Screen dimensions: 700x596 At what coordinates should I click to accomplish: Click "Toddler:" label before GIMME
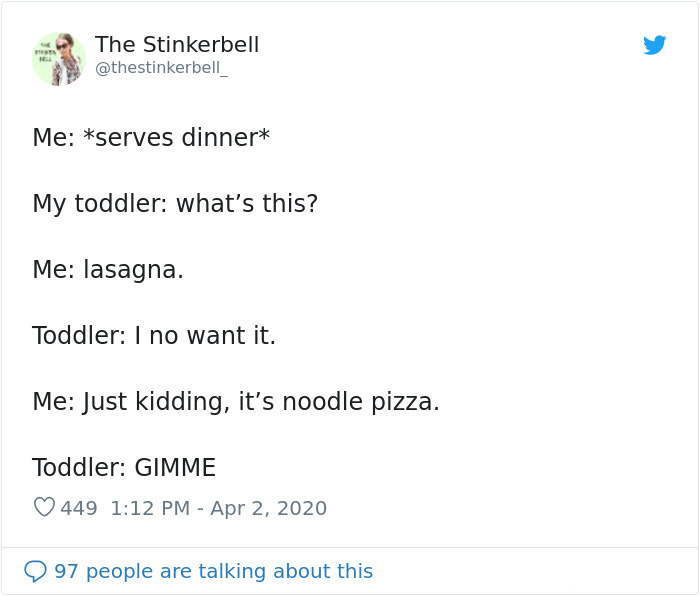[x=79, y=468]
